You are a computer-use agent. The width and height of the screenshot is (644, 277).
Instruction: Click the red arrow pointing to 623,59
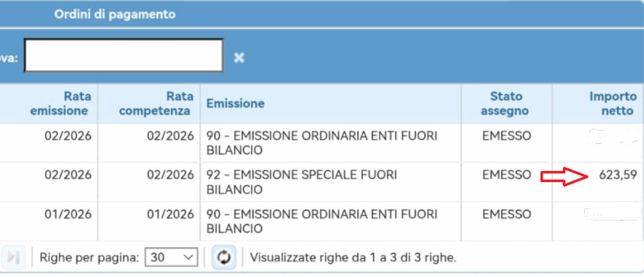point(563,177)
